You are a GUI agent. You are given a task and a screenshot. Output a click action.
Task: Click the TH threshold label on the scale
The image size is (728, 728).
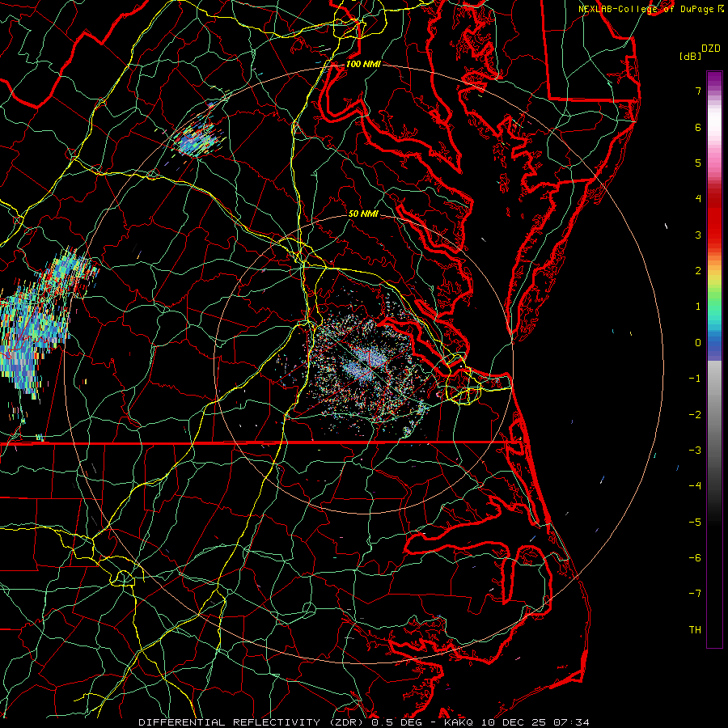[695, 630]
